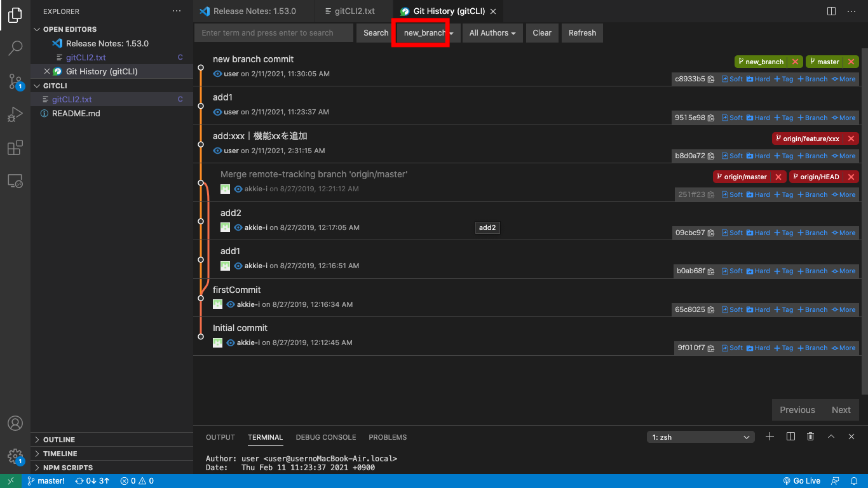
Task: Open the terminal selector showing 1: zsh
Action: click(x=700, y=437)
